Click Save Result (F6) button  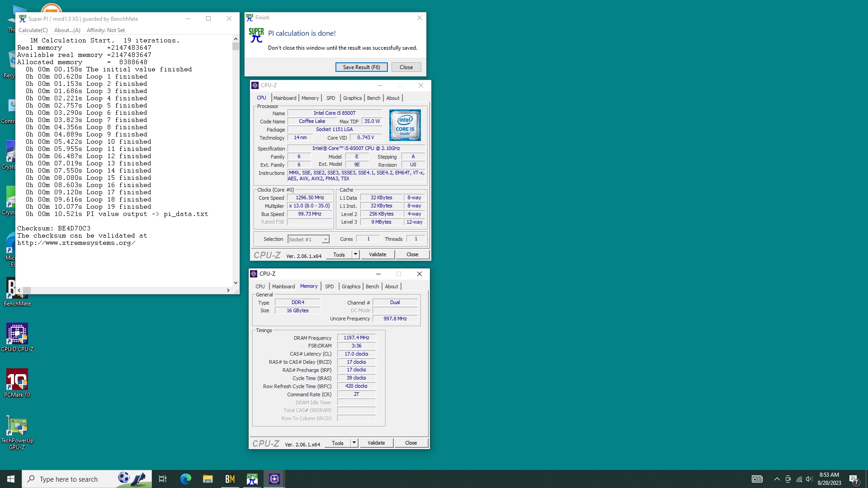361,67
